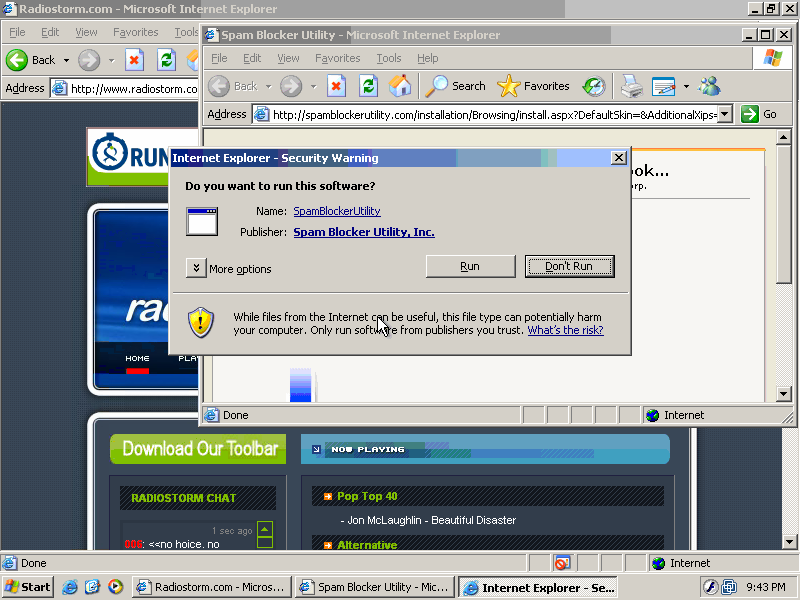
Task: Click the Print icon in Spam Blocker Utility toolbar
Action: coord(631,86)
